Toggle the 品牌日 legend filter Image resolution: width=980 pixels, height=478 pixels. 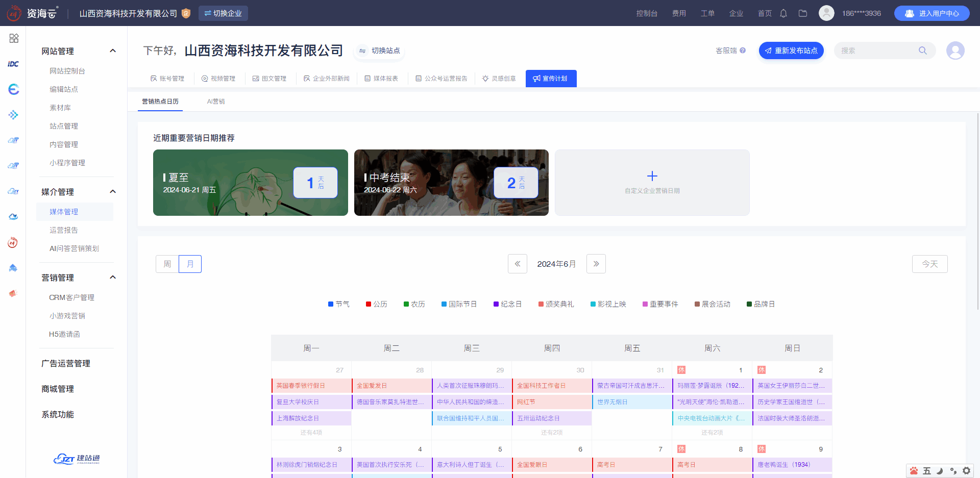tap(761, 304)
